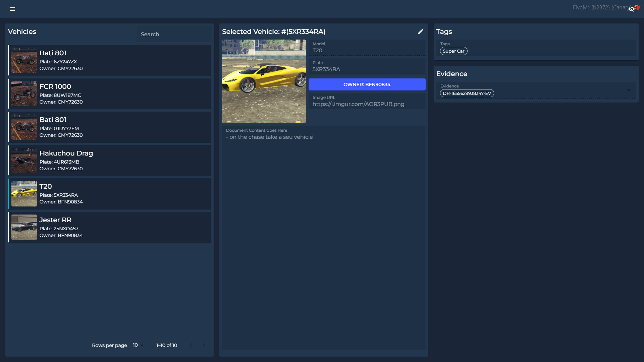
Task: Select the Jester RR vehicle row
Action: 110,227
